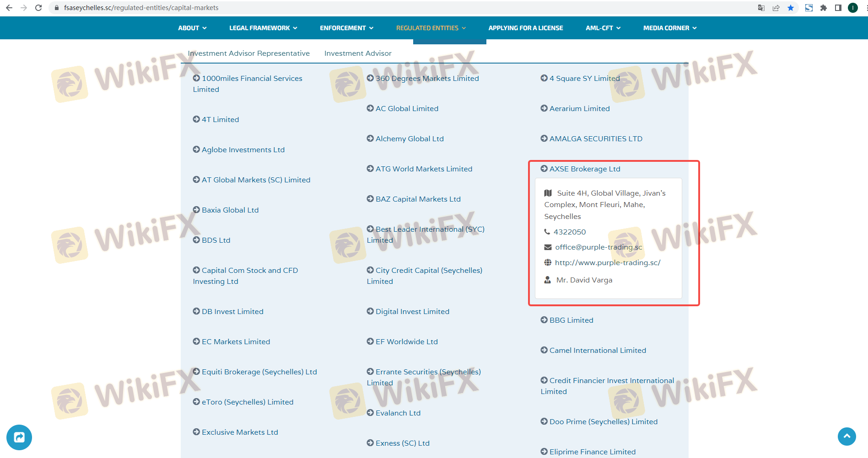Open the browser extensions puzzle icon

pyautogui.click(x=824, y=8)
